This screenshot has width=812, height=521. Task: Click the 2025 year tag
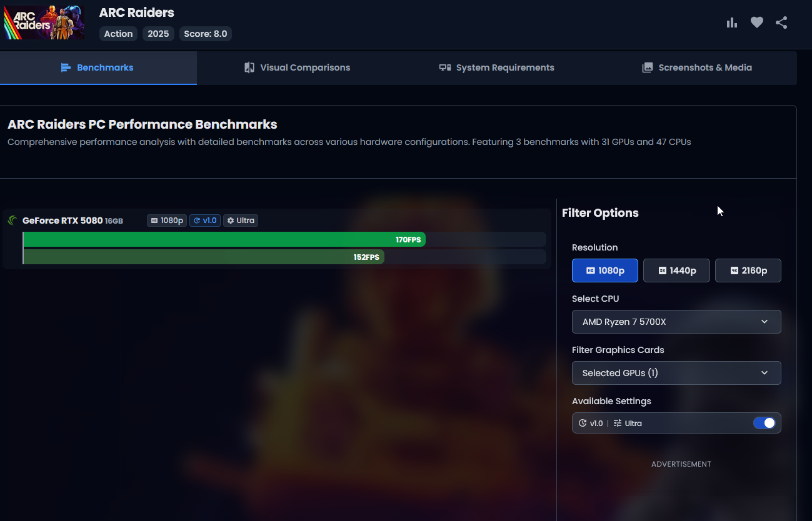pyautogui.click(x=158, y=34)
